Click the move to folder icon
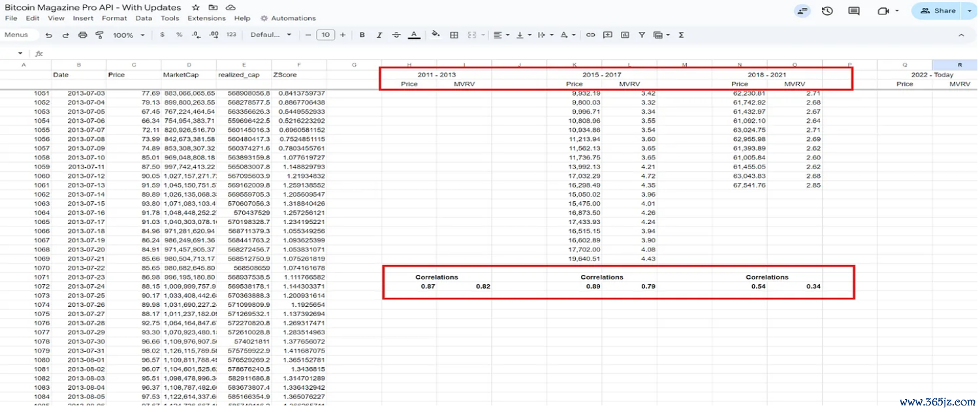This screenshot has width=980, height=412. pos(213,7)
